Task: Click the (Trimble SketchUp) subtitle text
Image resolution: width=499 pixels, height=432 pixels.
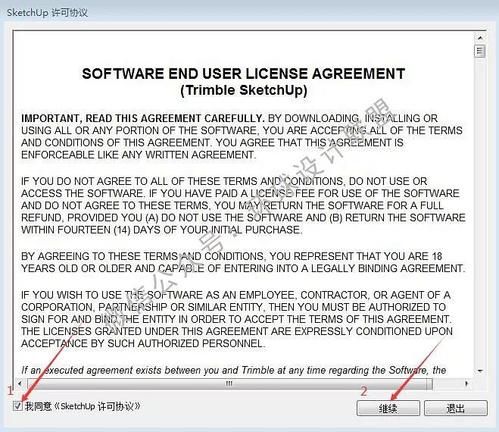Action: 244,90
